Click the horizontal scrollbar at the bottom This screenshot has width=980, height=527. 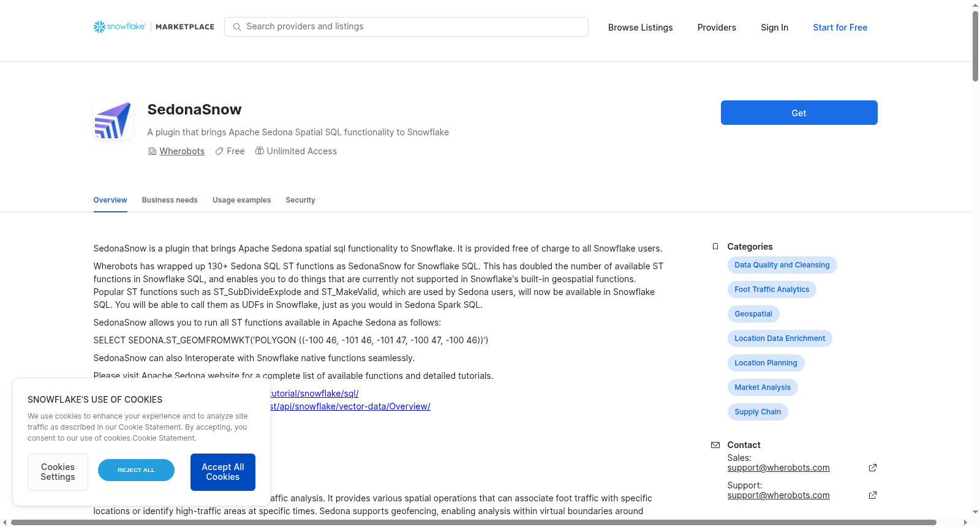click(473, 522)
